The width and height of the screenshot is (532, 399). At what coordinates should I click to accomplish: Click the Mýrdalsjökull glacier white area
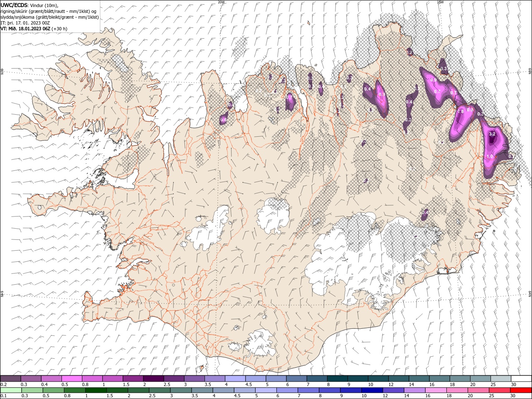pos(260,343)
